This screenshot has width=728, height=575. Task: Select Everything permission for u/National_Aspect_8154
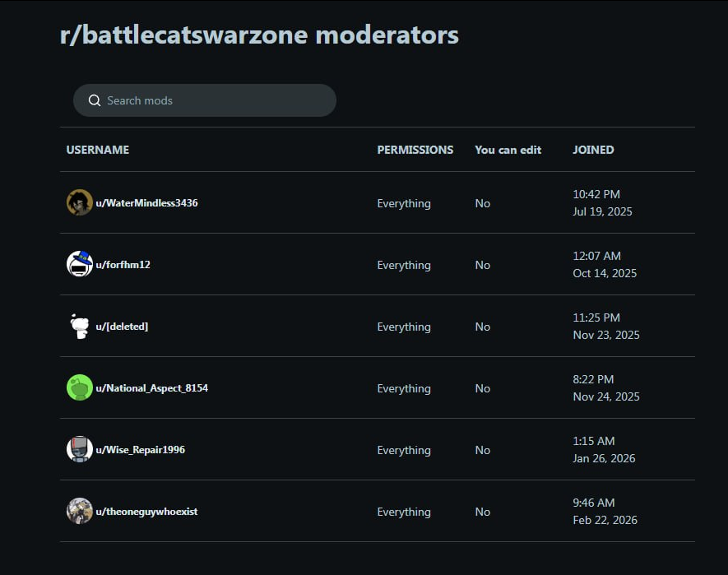coord(404,389)
